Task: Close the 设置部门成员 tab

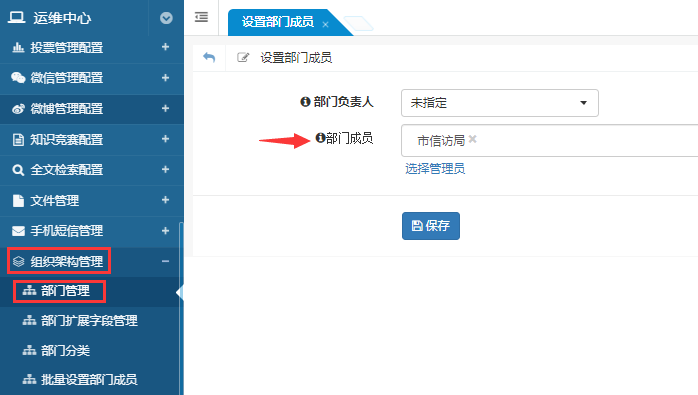Action: pos(325,24)
